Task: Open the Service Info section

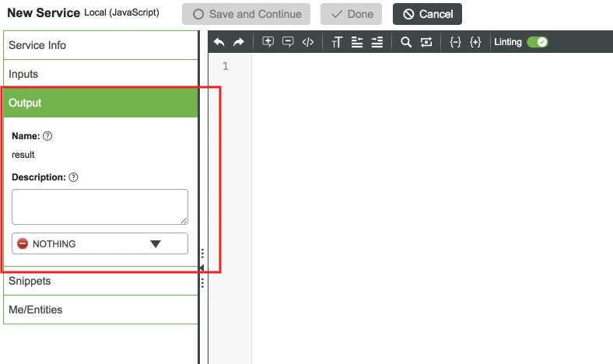Action: 100,45
